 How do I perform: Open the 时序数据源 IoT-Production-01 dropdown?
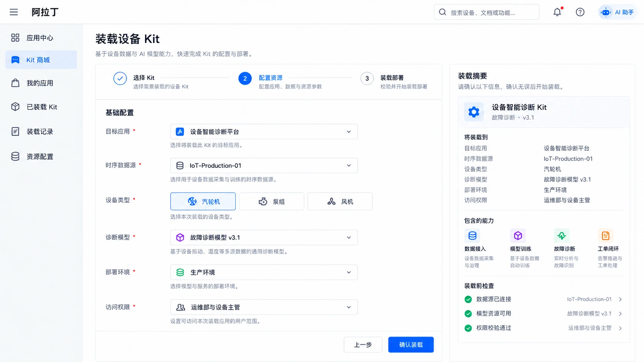[x=264, y=165]
